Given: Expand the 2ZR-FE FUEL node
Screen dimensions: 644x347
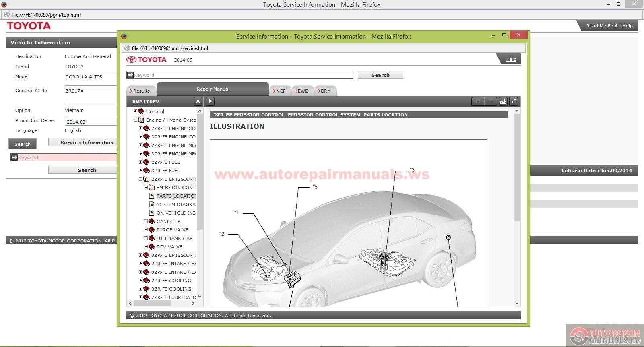Looking at the screenshot, I should (x=141, y=162).
